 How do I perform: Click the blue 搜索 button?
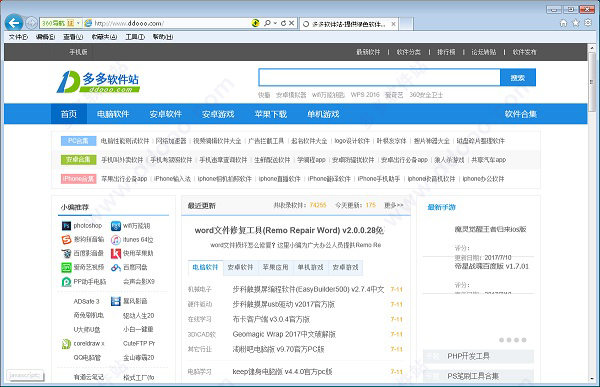tap(518, 78)
